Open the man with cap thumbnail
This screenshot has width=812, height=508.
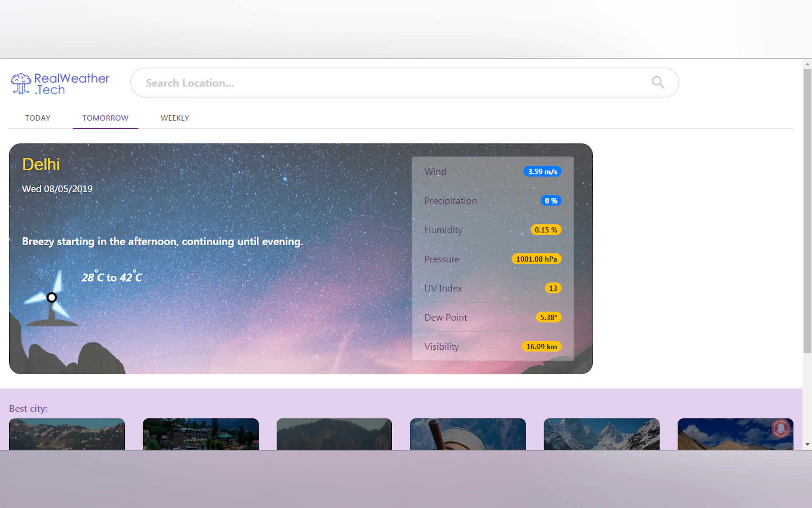pyautogui.click(x=468, y=434)
